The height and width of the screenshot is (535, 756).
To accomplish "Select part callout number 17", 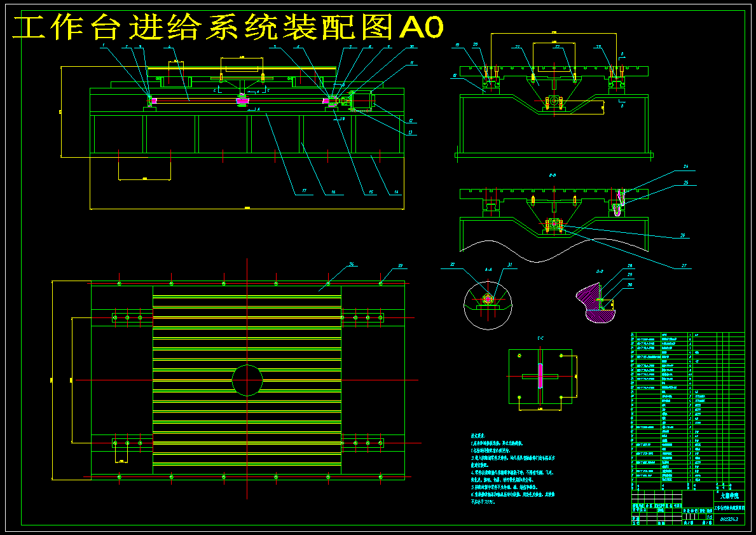I will [304, 191].
